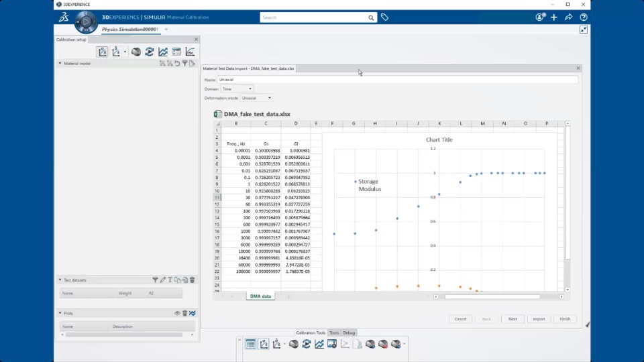
Task: Click the arrow-into-page icon in Test datasets header
Action: (x=185, y=280)
